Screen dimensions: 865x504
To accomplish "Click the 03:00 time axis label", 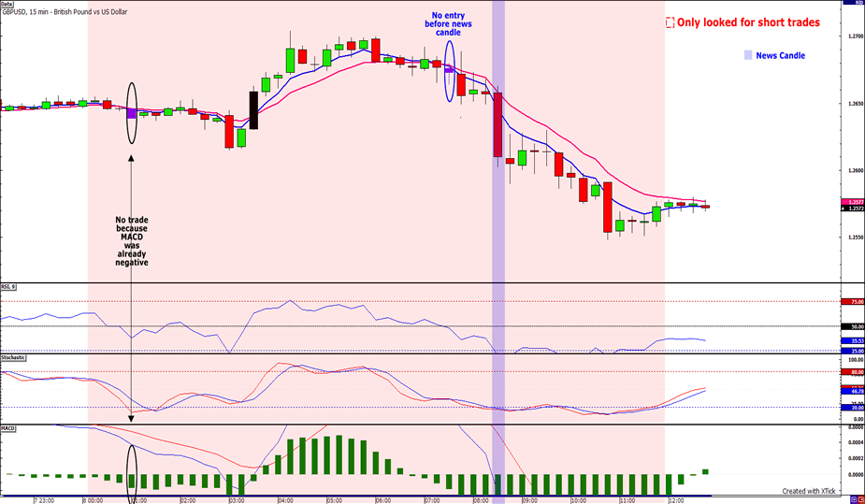I will (x=237, y=500).
